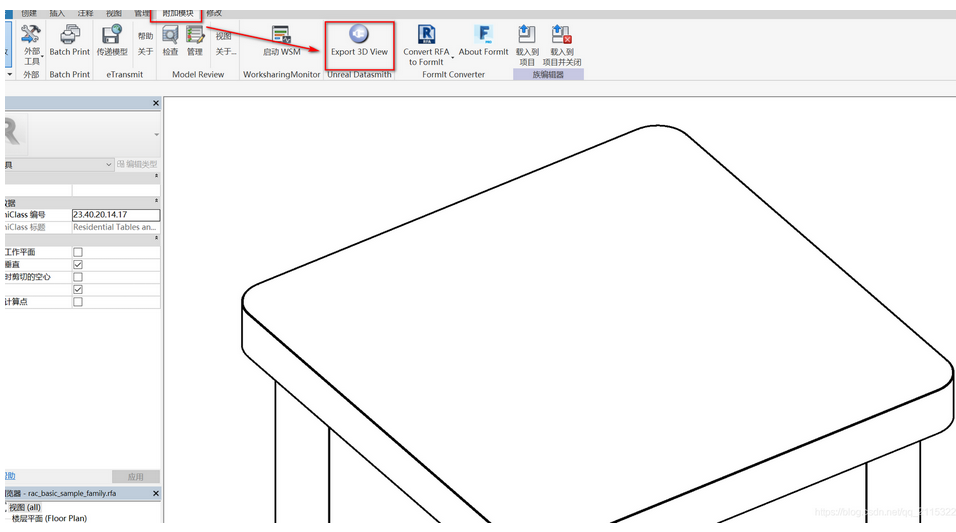Open the properties 帮助 help link
The width and height of the screenshot is (956, 532).
coord(10,476)
